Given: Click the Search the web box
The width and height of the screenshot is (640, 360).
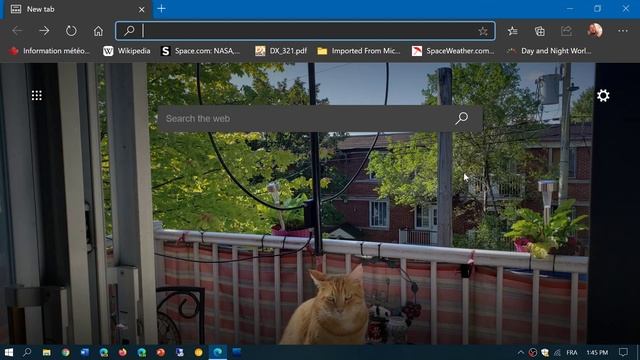Looking at the screenshot, I should [320, 118].
